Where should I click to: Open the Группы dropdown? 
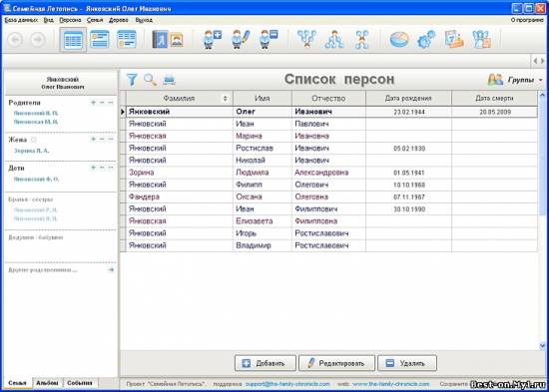coord(515,80)
